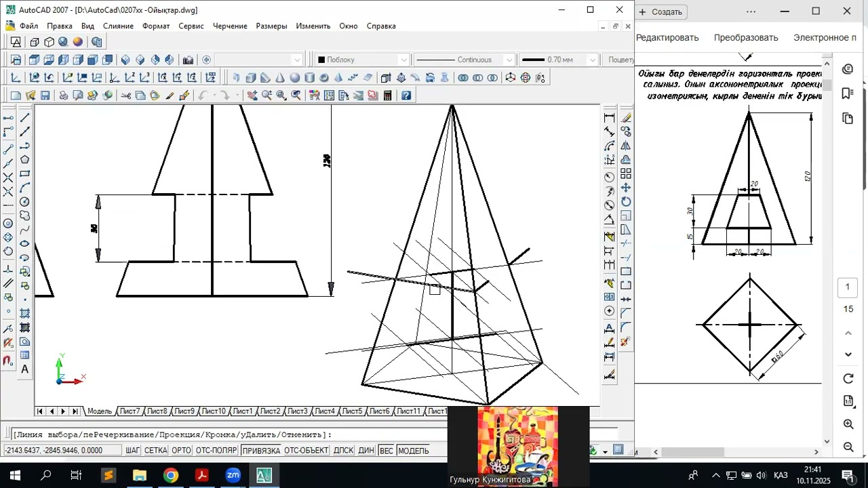The image size is (868, 488).
Task: Open the Quick Calculator
Action: click(x=387, y=96)
